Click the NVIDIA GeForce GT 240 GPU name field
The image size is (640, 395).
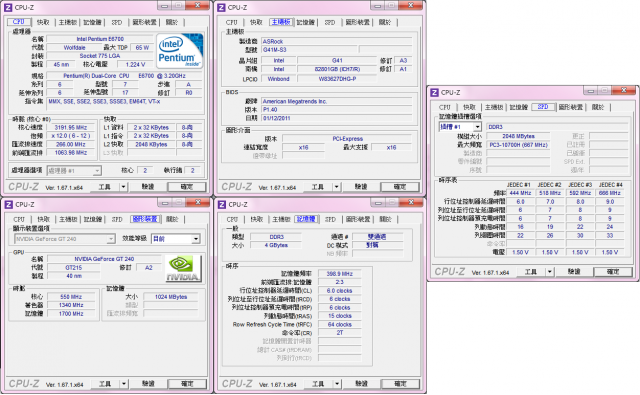[104, 259]
